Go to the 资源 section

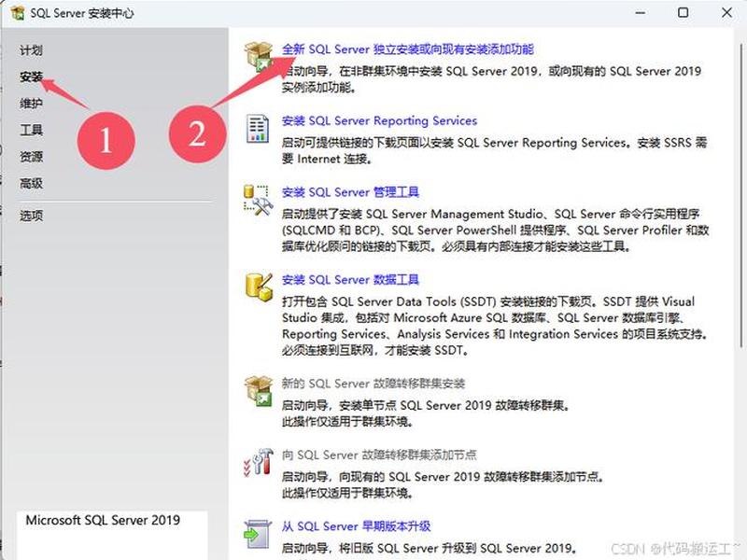click(31, 157)
